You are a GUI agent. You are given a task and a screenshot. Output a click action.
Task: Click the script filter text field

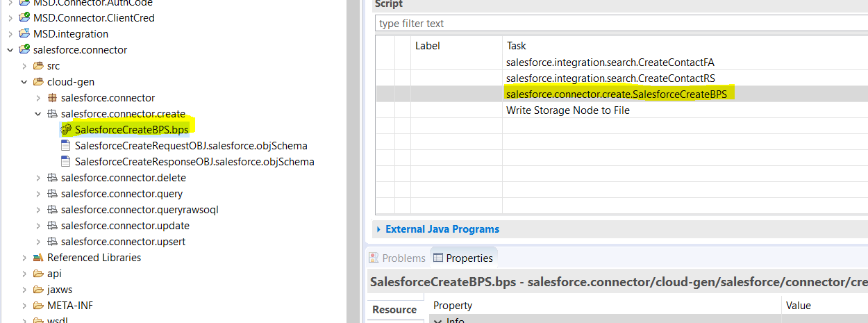click(621, 23)
